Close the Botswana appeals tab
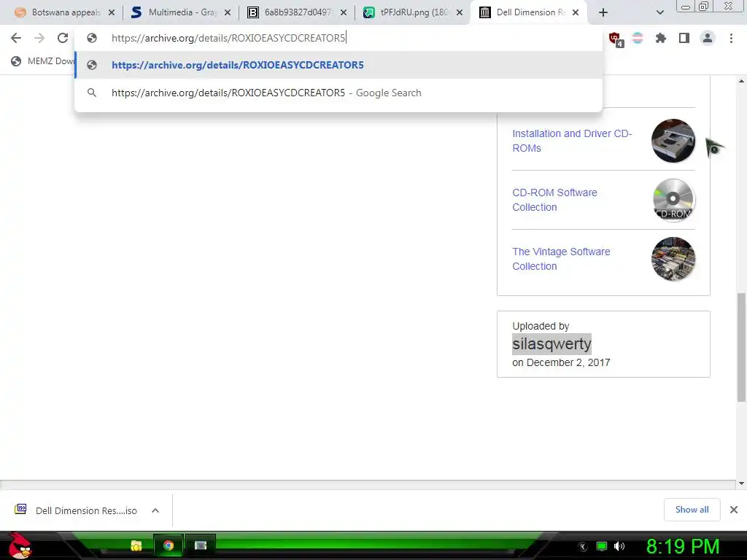This screenshot has width=747, height=560. (x=112, y=13)
